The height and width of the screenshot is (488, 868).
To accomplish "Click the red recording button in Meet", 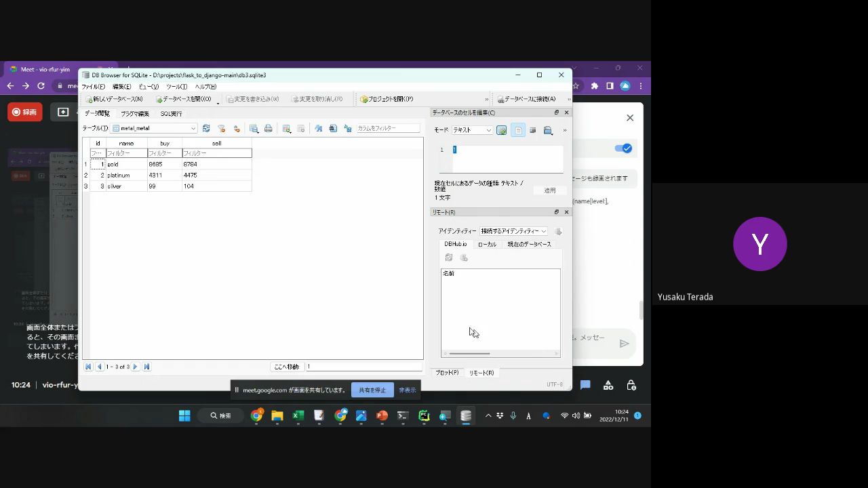I will tap(25, 112).
